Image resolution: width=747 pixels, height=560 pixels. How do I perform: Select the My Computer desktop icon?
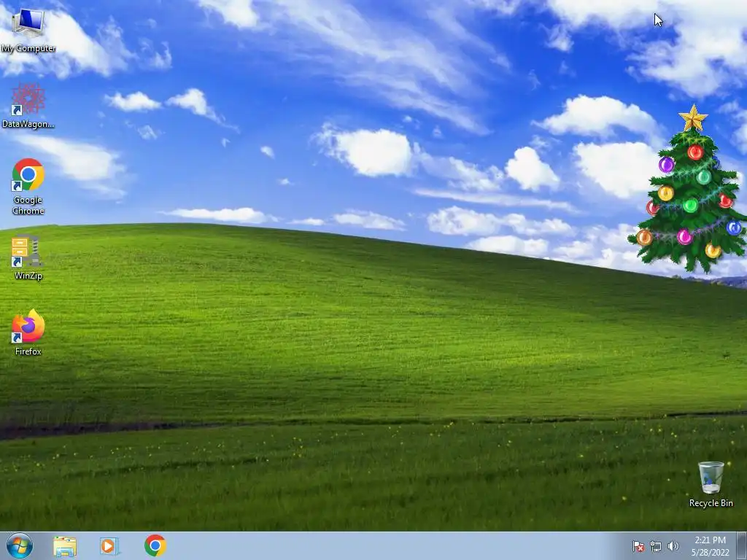[x=28, y=31]
